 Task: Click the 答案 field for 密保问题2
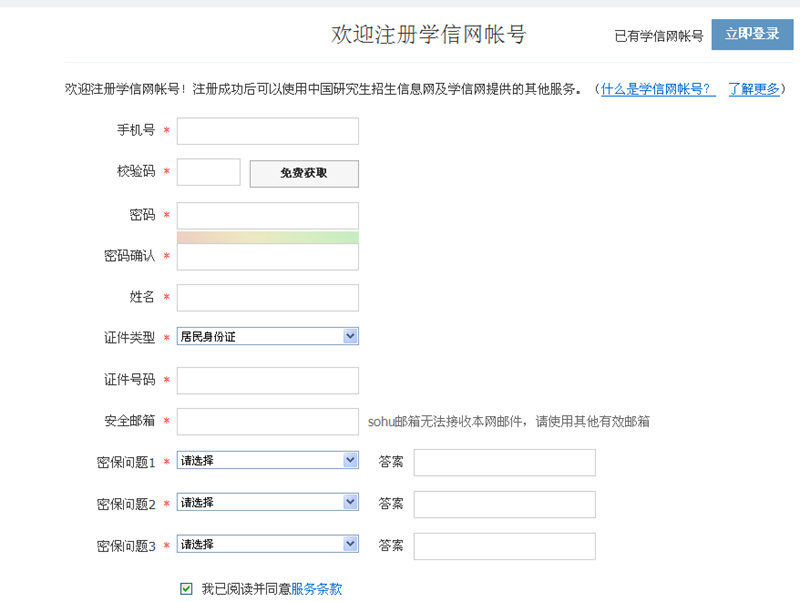(x=504, y=504)
